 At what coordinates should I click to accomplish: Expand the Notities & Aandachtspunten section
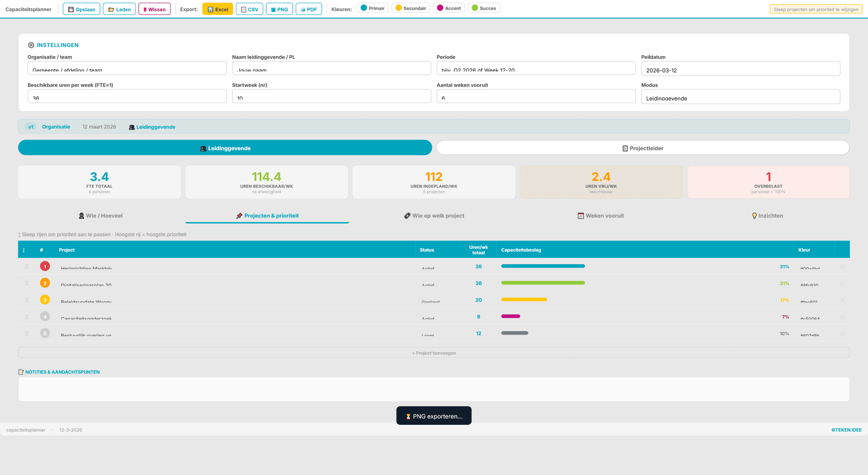(x=62, y=372)
